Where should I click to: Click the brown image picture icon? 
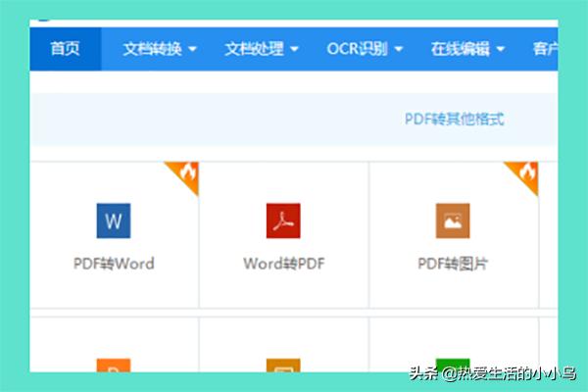[x=453, y=220]
